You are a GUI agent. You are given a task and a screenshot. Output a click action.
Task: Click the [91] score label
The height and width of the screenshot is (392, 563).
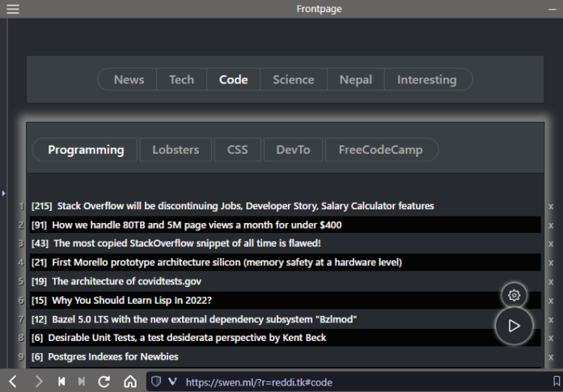(x=39, y=225)
